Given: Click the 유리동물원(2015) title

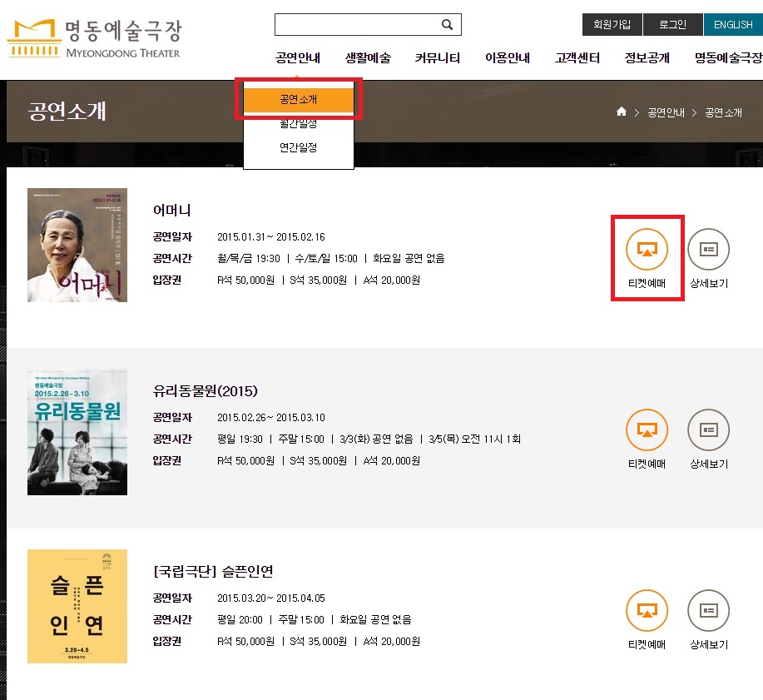Looking at the screenshot, I should (x=205, y=391).
